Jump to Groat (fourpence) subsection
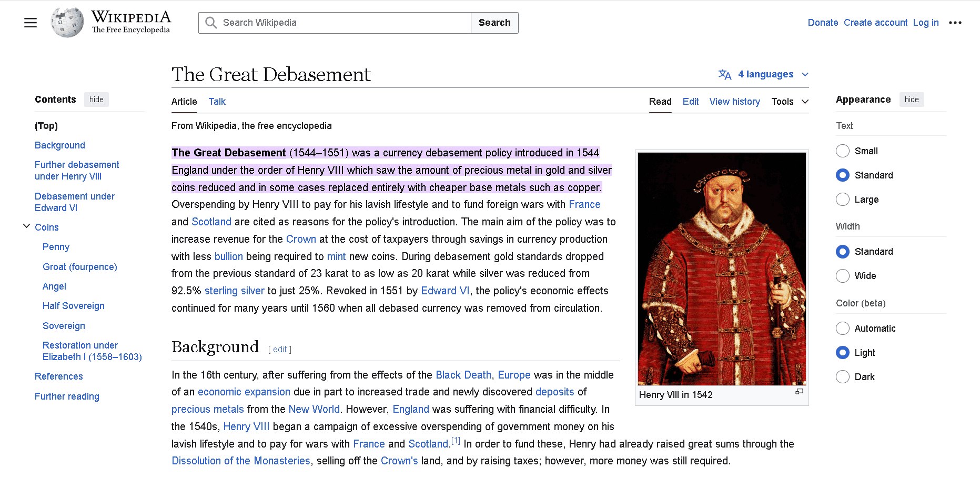 pyautogui.click(x=80, y=267)
